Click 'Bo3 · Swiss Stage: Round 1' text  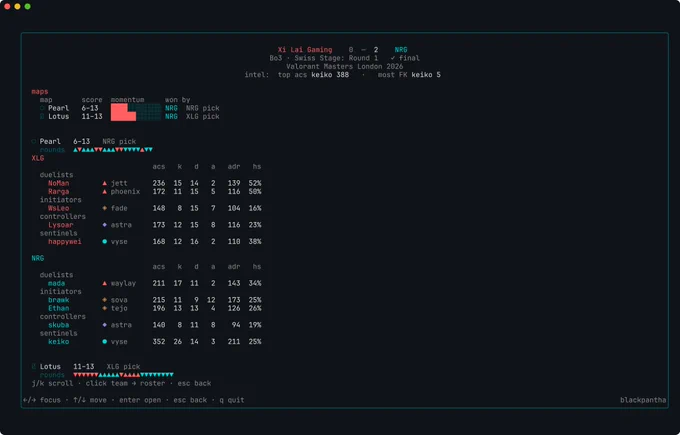[324, 58]
